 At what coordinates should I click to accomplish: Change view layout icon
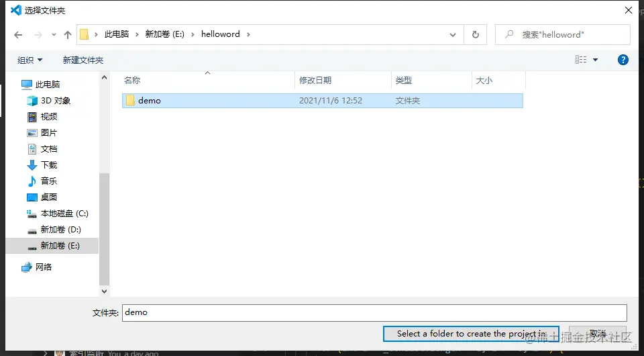581,60
